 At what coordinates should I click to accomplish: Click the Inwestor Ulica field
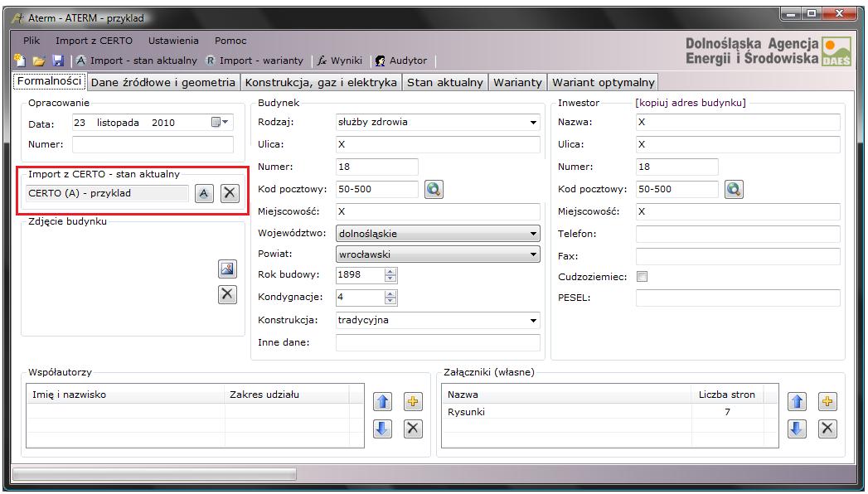click(x=738, y=144)
